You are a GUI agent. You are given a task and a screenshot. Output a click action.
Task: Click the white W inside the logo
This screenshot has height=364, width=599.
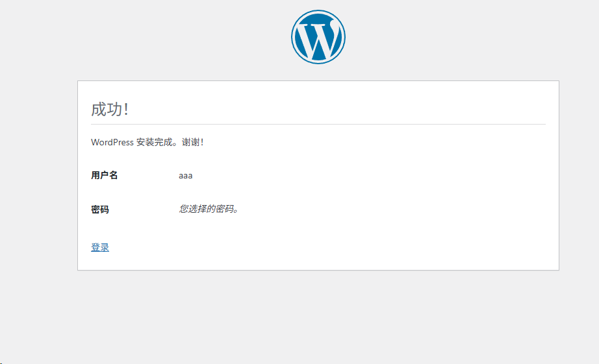(317, 40)
